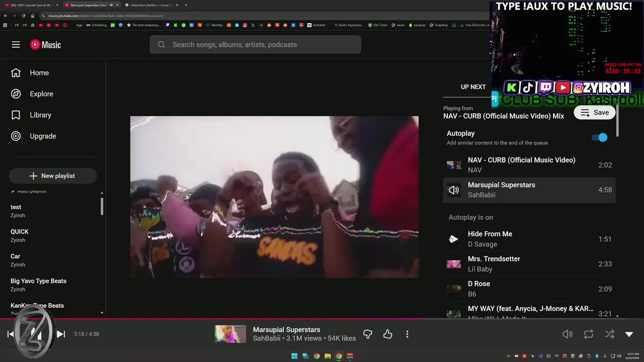Open the hamburger guide menu
This screenshot has height=362, width=644.
point(16,45)
